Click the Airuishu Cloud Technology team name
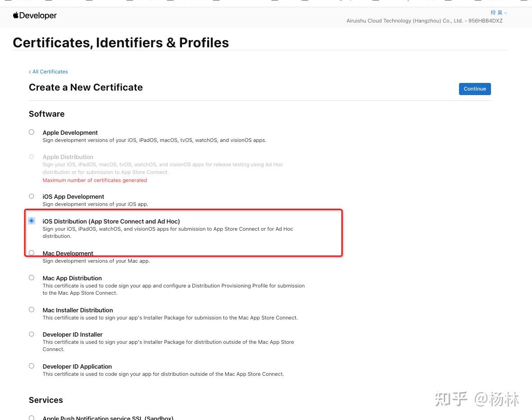Screen dimensions: 532x420 tap(424, 20)
